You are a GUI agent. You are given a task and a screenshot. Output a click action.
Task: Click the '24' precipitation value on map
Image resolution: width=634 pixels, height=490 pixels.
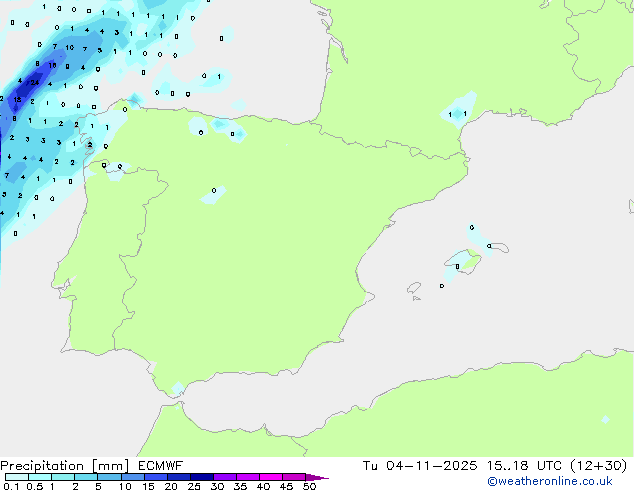point(35,82)
